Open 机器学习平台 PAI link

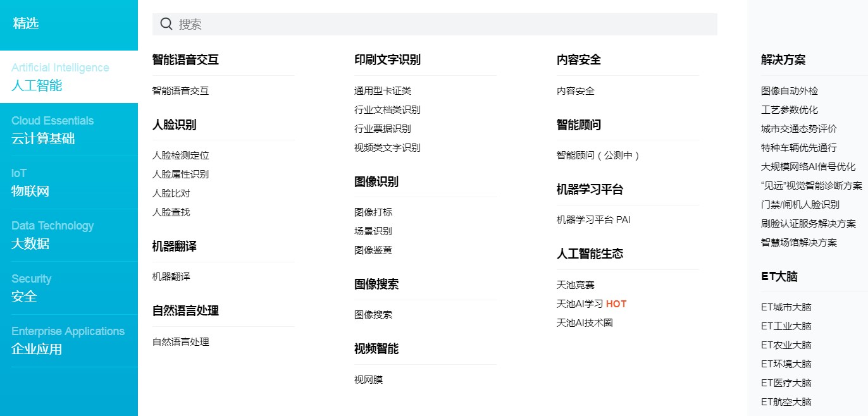coord(593,220)
